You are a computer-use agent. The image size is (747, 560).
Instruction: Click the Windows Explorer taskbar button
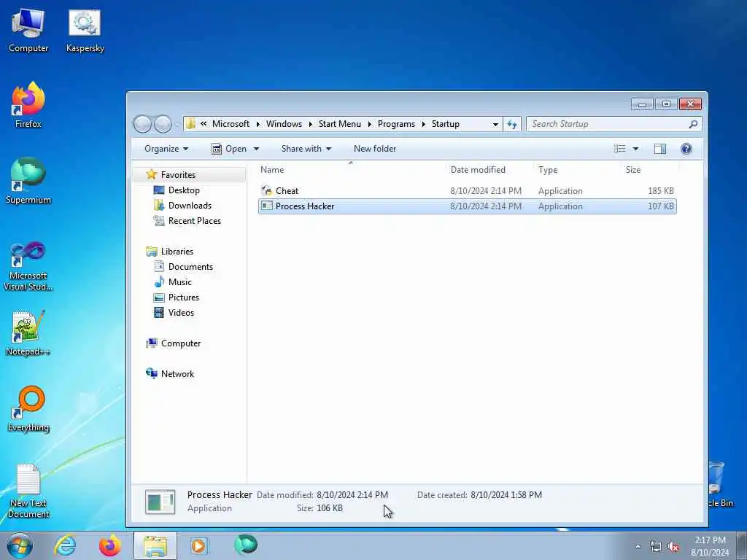click(155, 545)
